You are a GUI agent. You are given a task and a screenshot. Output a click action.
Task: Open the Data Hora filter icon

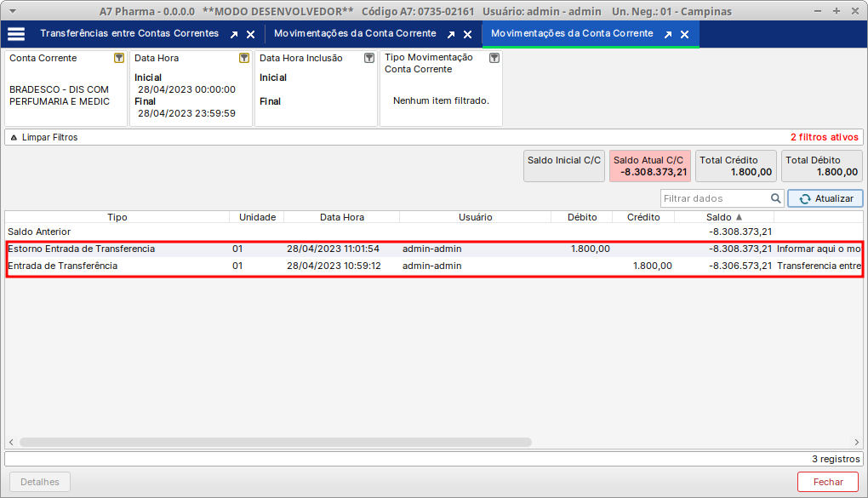pyautogui.click(x=244, y=58)
